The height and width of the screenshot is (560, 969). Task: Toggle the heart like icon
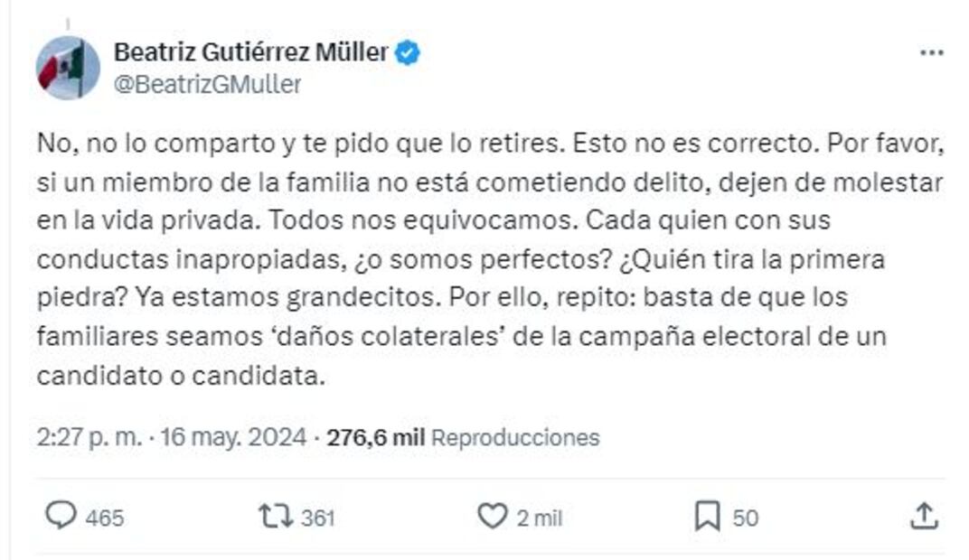[491, 517]
